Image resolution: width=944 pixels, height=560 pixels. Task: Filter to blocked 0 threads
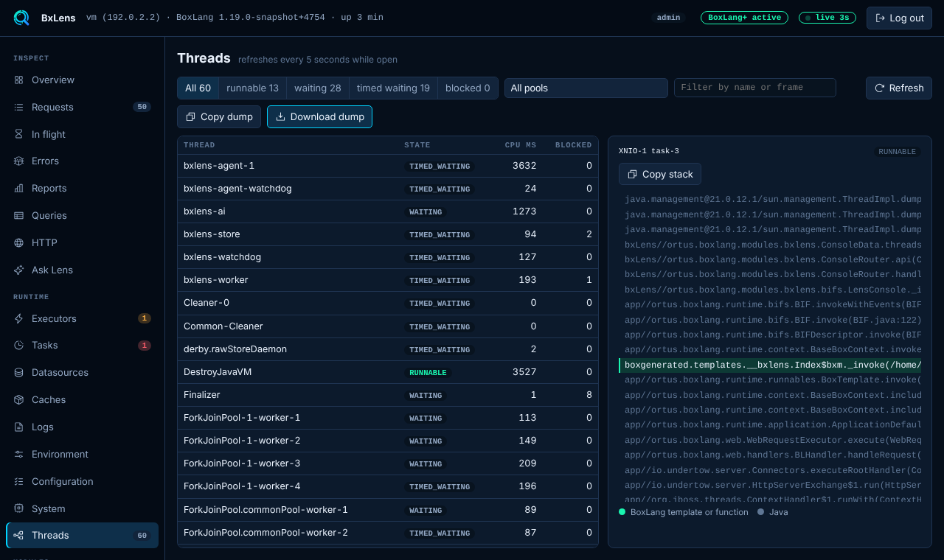(x=468, y=88)
